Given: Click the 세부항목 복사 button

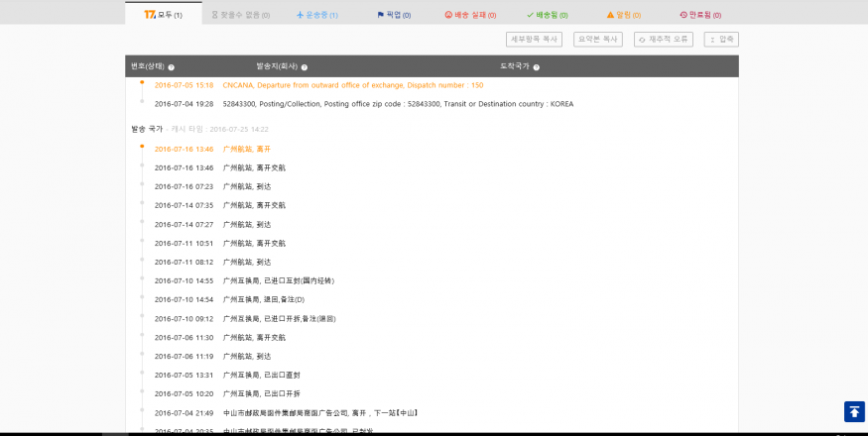Looking at the screenshot, I should click(x=534, y=40).
